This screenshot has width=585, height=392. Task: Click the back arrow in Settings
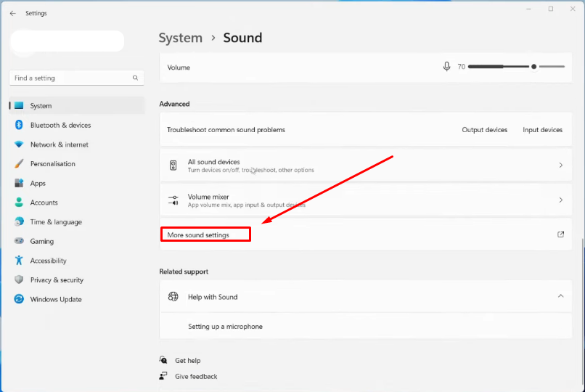(13, 13)
